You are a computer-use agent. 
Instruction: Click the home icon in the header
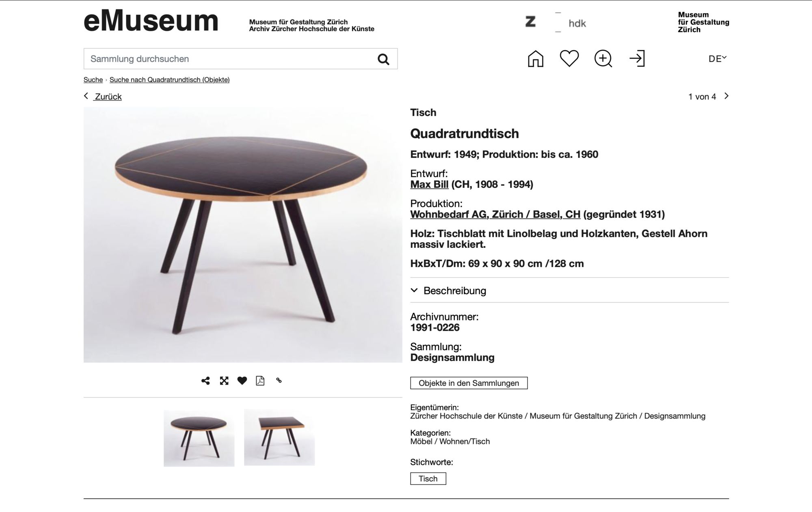535,59
